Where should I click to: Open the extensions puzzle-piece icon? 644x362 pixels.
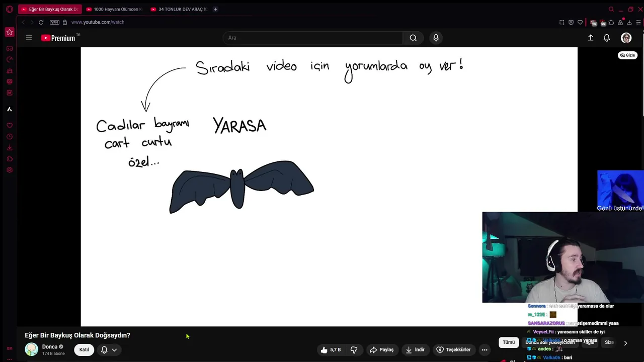pyautogui.click(x=611, y=22)
